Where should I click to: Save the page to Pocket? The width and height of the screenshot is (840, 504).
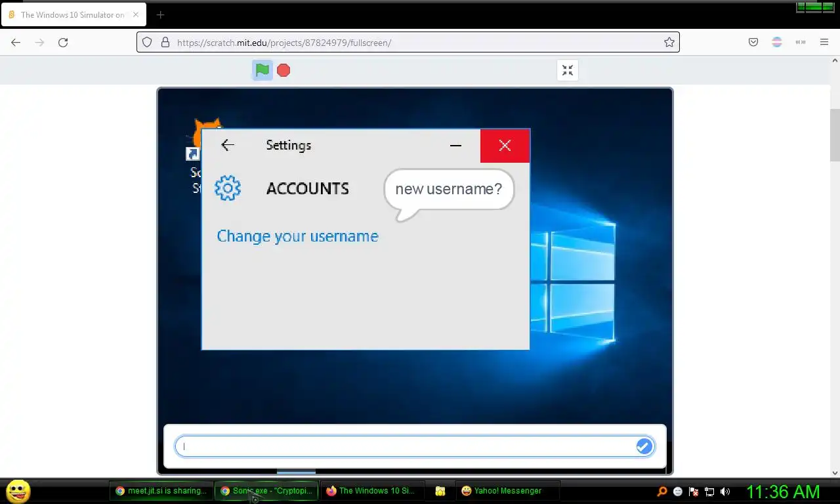click(753, 42)
